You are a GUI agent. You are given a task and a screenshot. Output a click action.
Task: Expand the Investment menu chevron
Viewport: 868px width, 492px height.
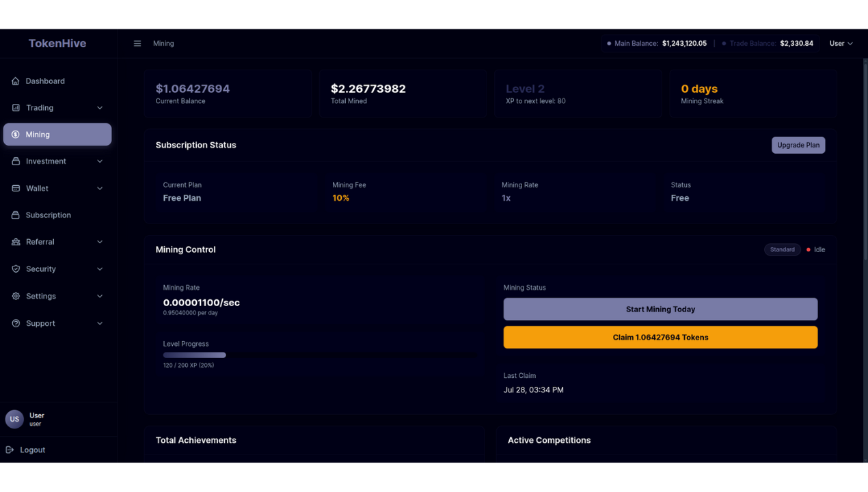tap(100, 161)
